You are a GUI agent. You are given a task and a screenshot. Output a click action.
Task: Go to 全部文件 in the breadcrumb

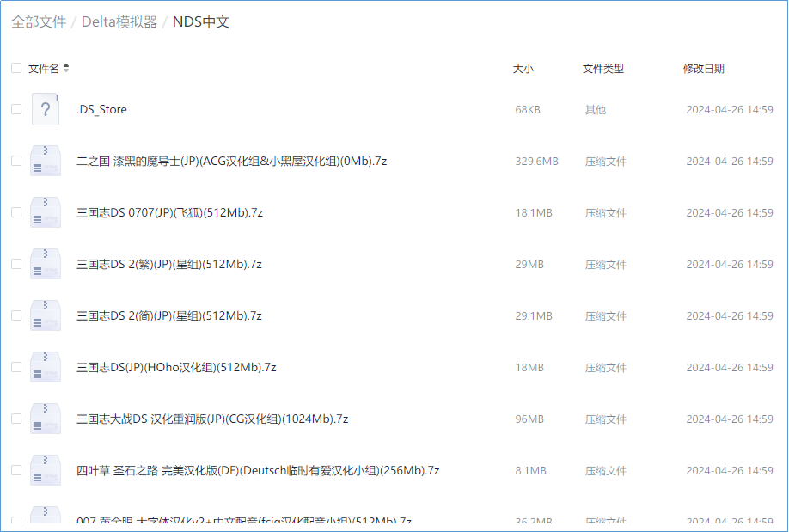[x=39, y=22]
